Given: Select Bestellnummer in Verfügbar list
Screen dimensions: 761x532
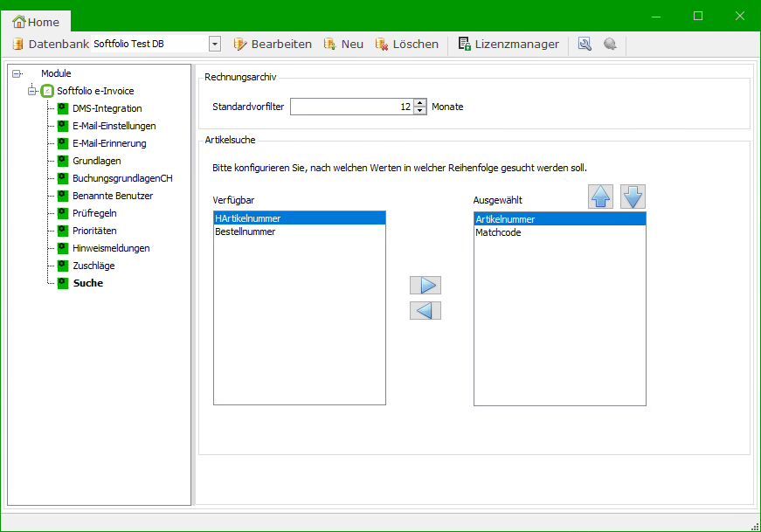Looking at the screenshot, I should (246, 232).
